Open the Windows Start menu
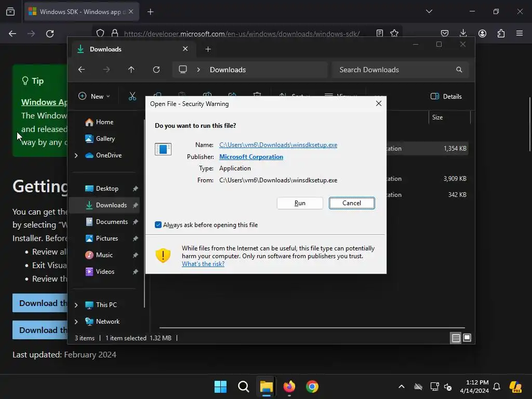 point(220,387)
